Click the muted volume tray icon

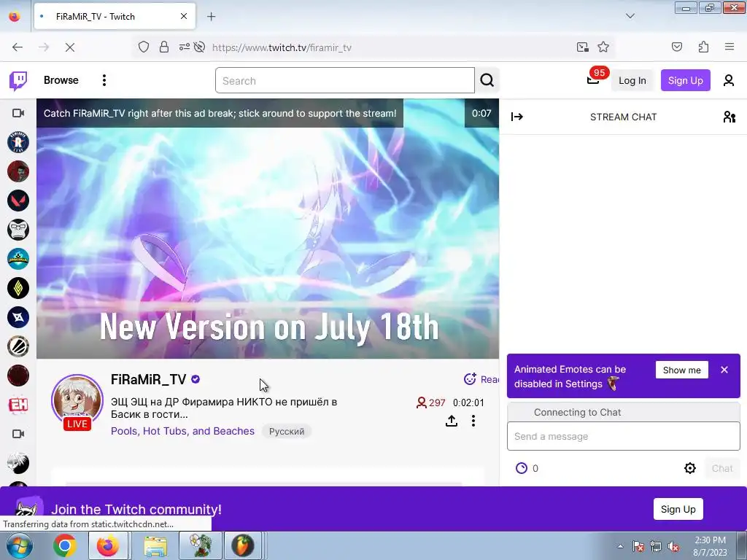(673, 546)
